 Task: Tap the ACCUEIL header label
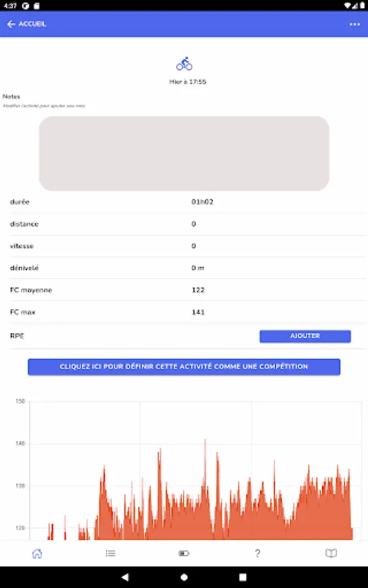32,24
